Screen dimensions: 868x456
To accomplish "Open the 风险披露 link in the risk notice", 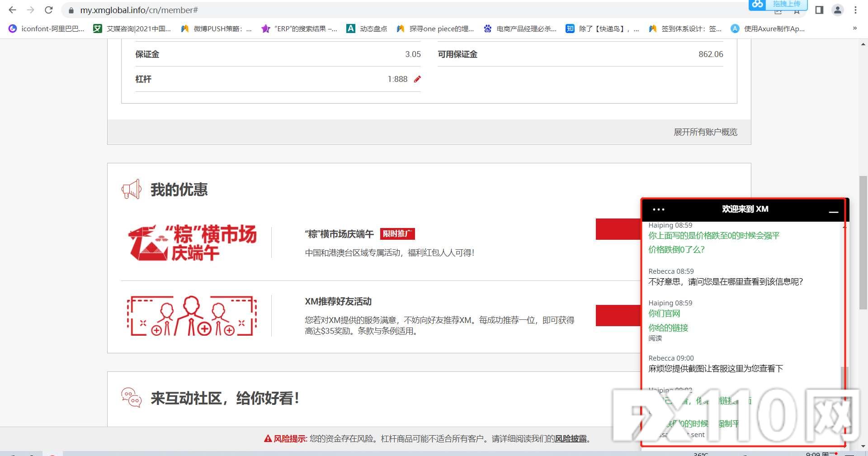I will [571, 439].
